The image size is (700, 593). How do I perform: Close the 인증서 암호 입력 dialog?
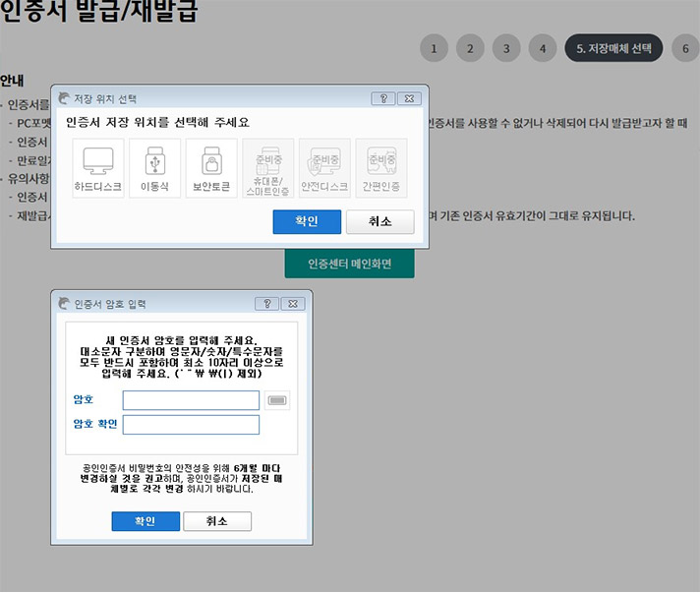click(293, 304)
